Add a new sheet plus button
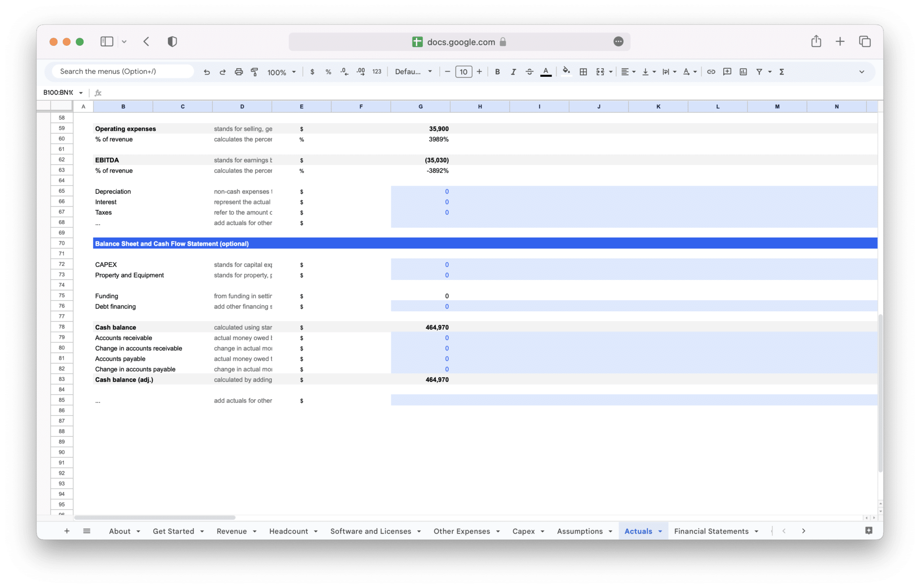 pyautogui.click(x=67, y=531)
